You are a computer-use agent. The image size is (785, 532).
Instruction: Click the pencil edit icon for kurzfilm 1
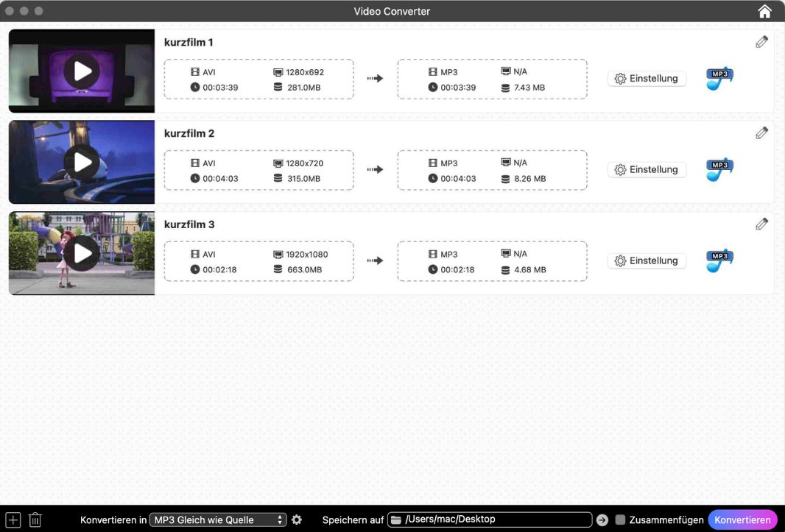tap(761, 41)
